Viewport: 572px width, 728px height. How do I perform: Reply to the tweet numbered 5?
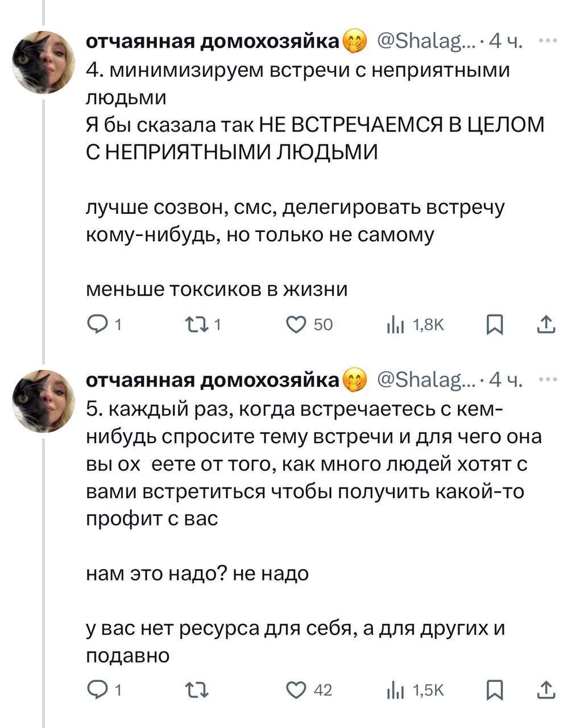pyautogui.click(x=96, y=690)
